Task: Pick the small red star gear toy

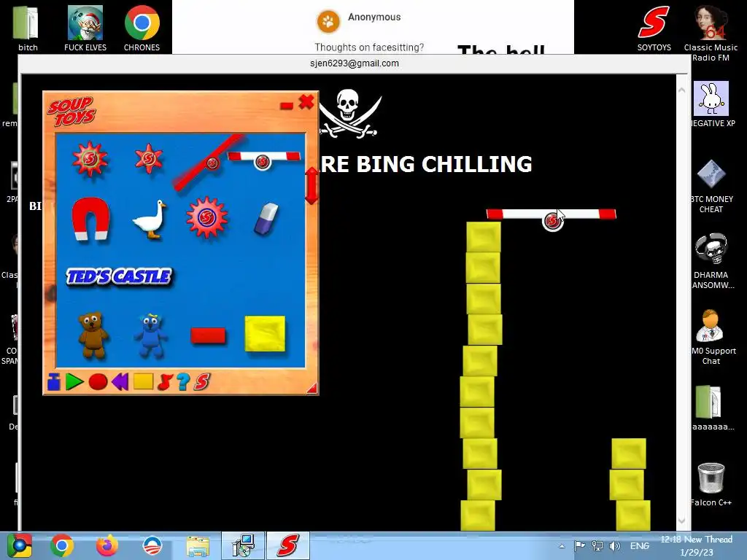Action: (x=149, y=158)
